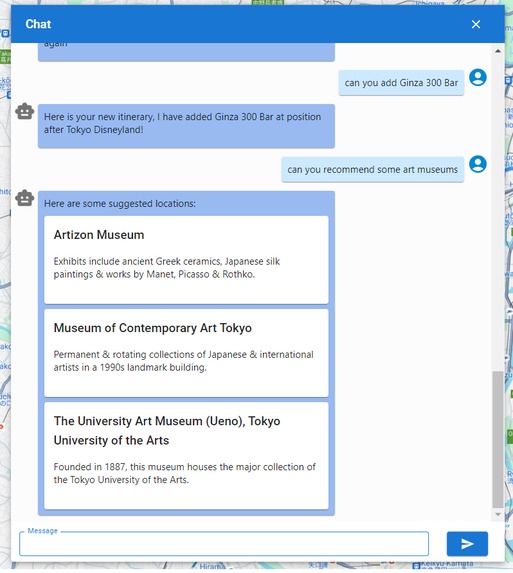Click the 'Chat' header title
The image size is (513, 573).
(x=38, y=24)
